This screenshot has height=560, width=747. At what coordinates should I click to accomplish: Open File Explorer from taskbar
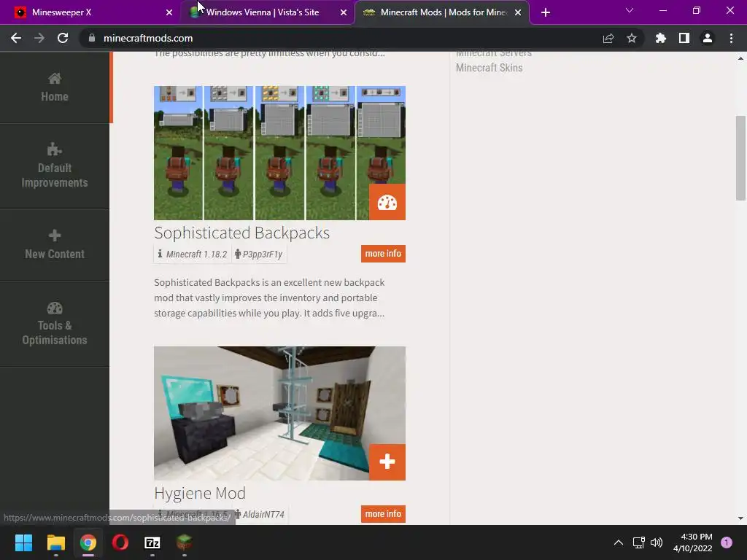click(55, 542)
